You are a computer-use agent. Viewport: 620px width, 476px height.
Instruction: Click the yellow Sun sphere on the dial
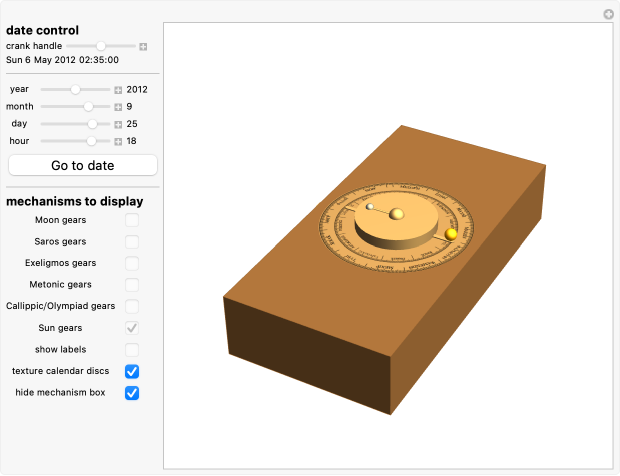451,234
